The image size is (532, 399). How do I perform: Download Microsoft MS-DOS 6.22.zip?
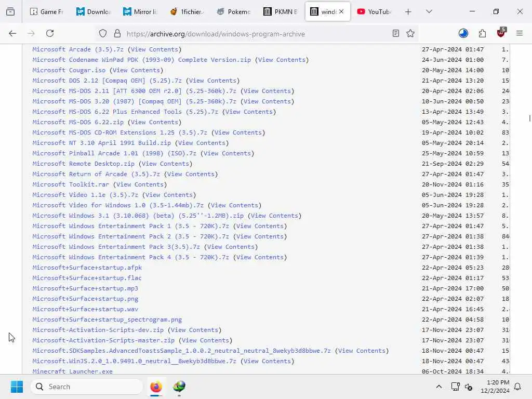(78, 122)
